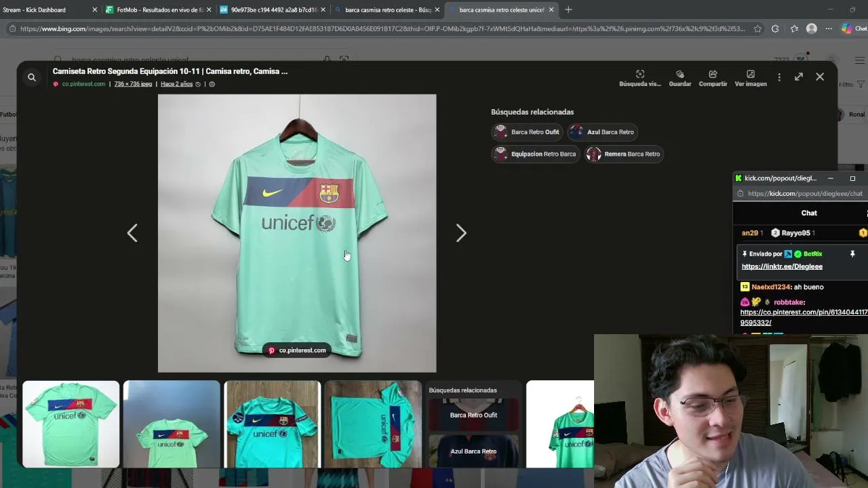This screenshot has width=868, height=488.
Task: Click the Kick popout window address bar
Action: 805,194
